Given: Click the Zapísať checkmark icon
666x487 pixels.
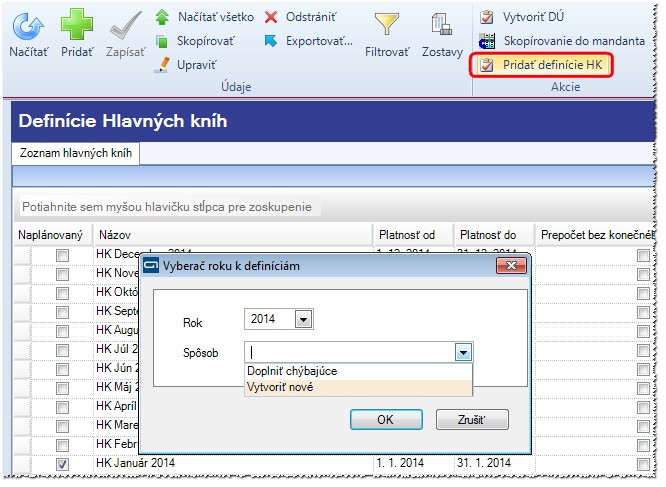Looking at the screenshot, I should tap(126, 25).
